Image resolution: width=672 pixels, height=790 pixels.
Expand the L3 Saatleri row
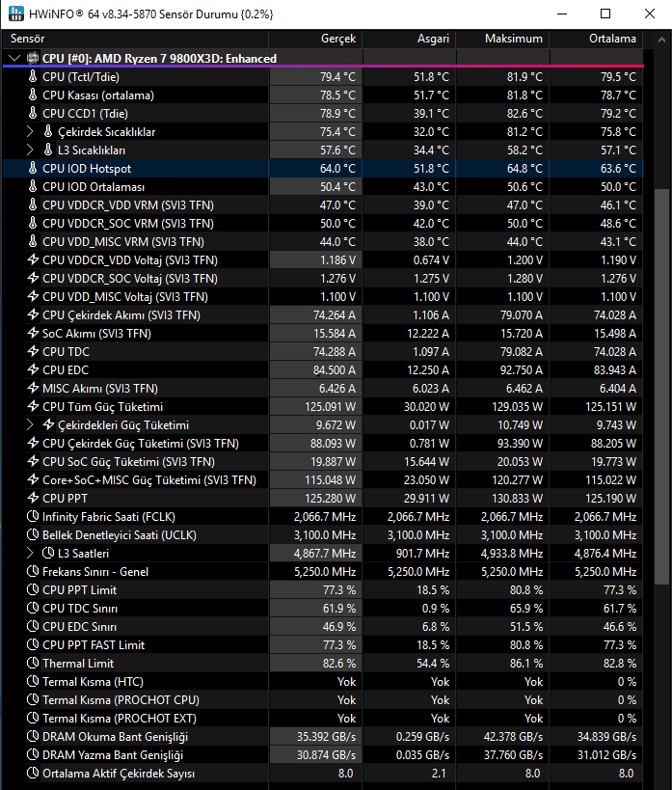(30, 554)
